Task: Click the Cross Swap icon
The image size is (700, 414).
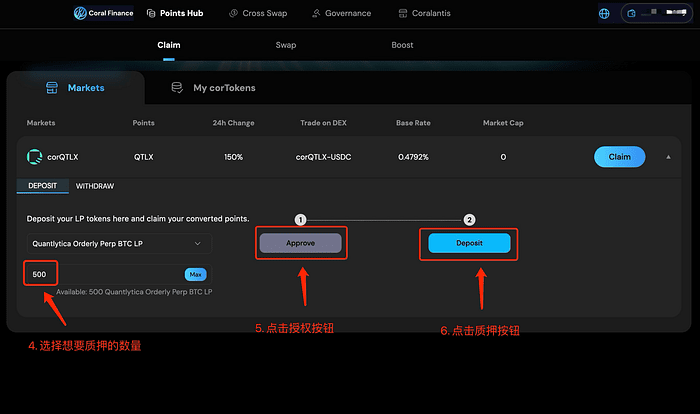Action: tap(233, 13)
